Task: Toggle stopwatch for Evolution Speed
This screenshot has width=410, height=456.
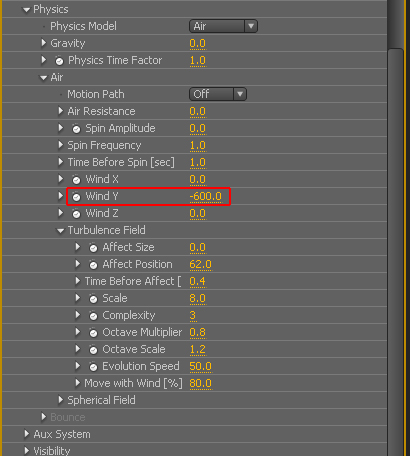Action: coord(93,367)
